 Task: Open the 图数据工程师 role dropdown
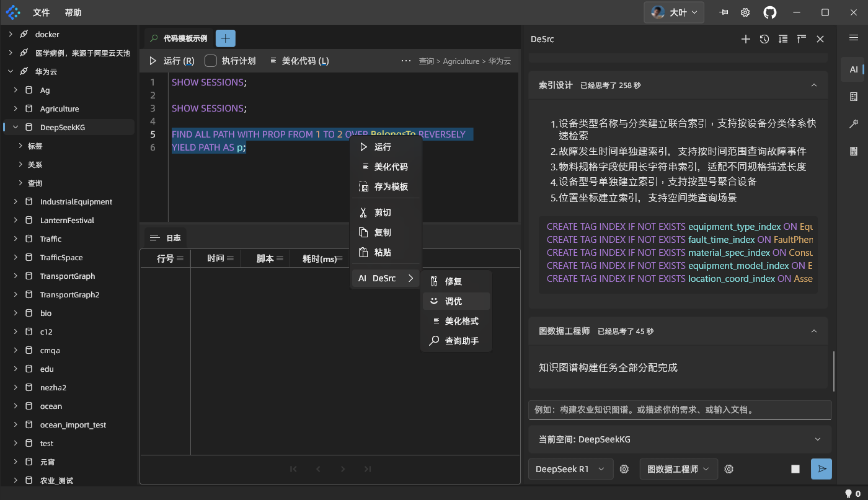(678, 469)
